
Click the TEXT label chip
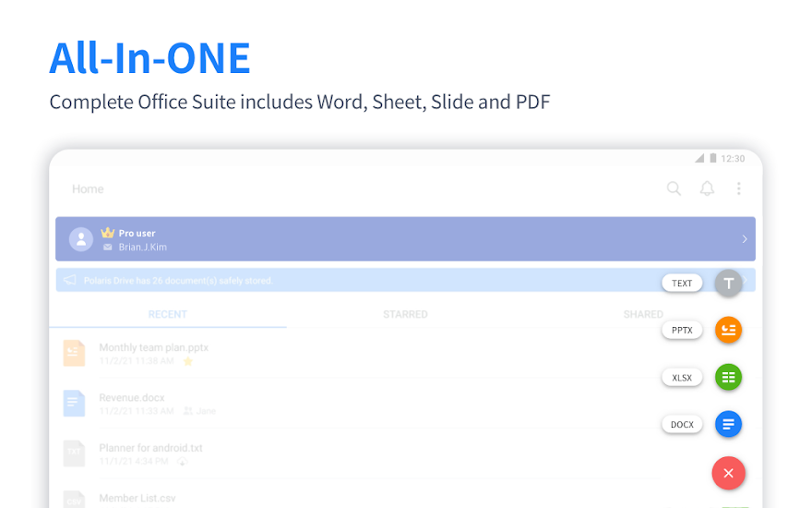(x=682, y=284)
